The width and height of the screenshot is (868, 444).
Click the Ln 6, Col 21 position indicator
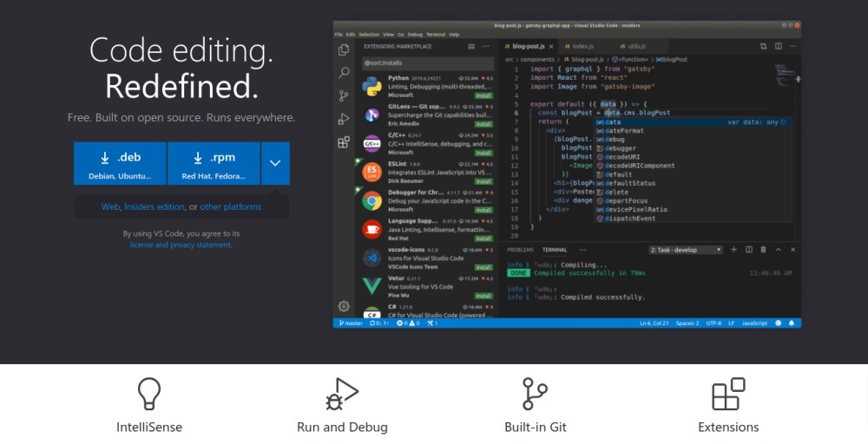pyautogui.click(x=654, y=323)
